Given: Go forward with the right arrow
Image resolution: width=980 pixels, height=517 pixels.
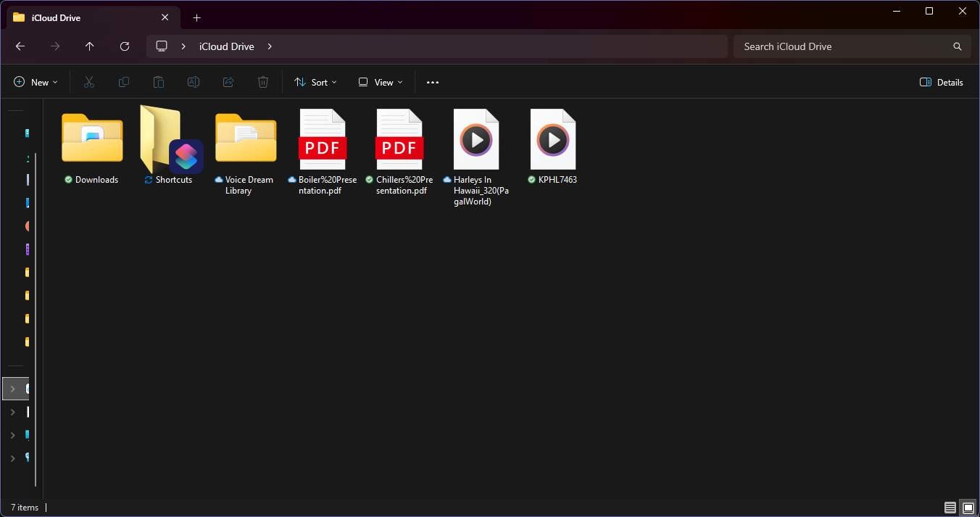Looking at the screenshot, I should pyautogui.click(x=55, y=46).
